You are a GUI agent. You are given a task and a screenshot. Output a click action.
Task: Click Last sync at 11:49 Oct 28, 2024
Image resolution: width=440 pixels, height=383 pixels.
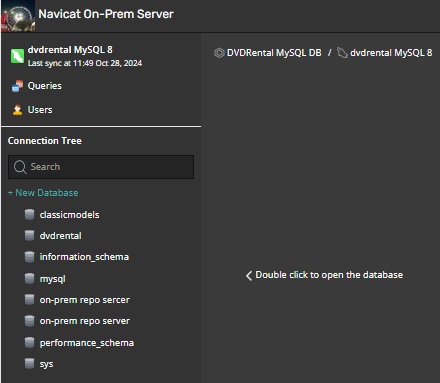(85, 63)
